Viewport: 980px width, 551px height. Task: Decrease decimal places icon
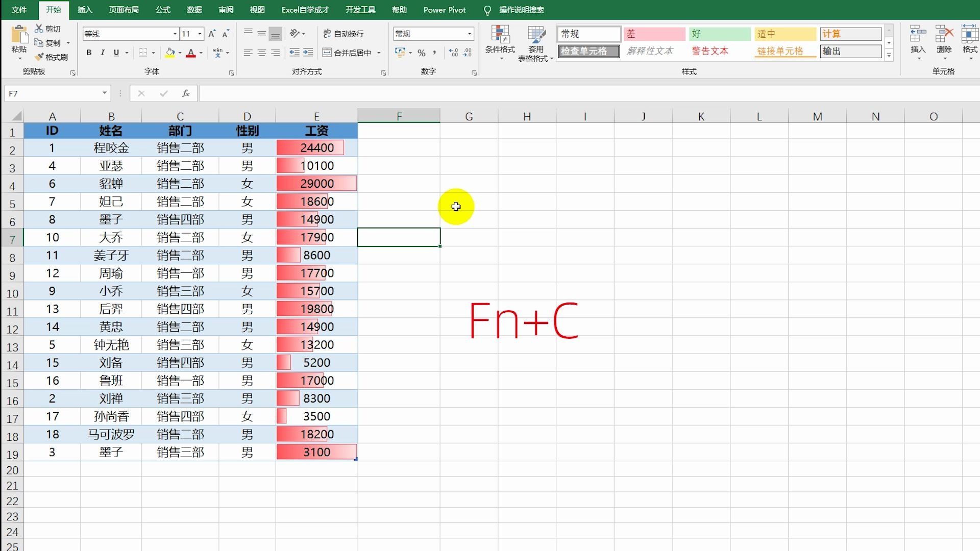[x=467, y=53]
